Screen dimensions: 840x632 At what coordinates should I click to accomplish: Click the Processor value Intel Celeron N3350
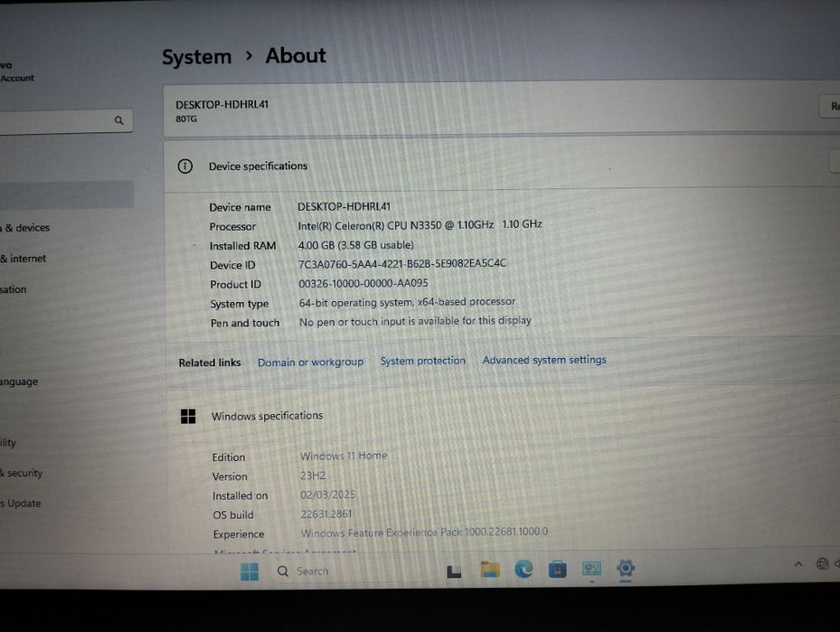pos(420,225)
